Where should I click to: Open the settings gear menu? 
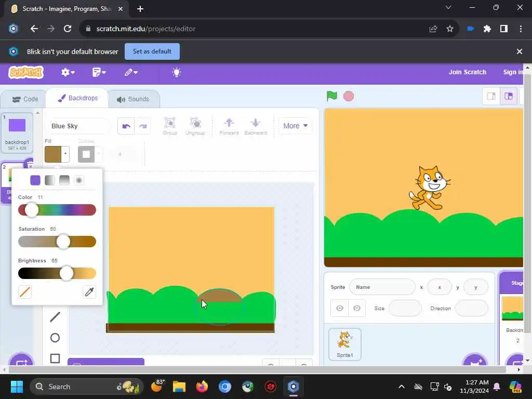(68, 72)
